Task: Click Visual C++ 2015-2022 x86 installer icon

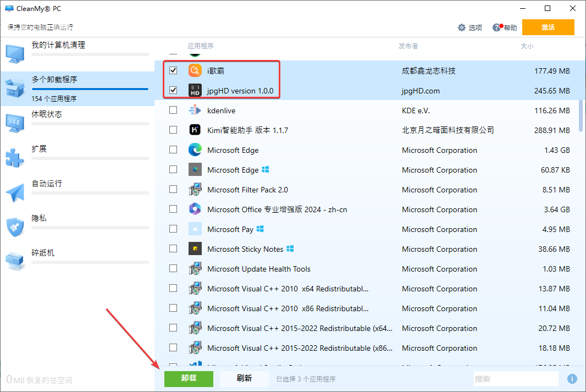Action: pos(195,348)
